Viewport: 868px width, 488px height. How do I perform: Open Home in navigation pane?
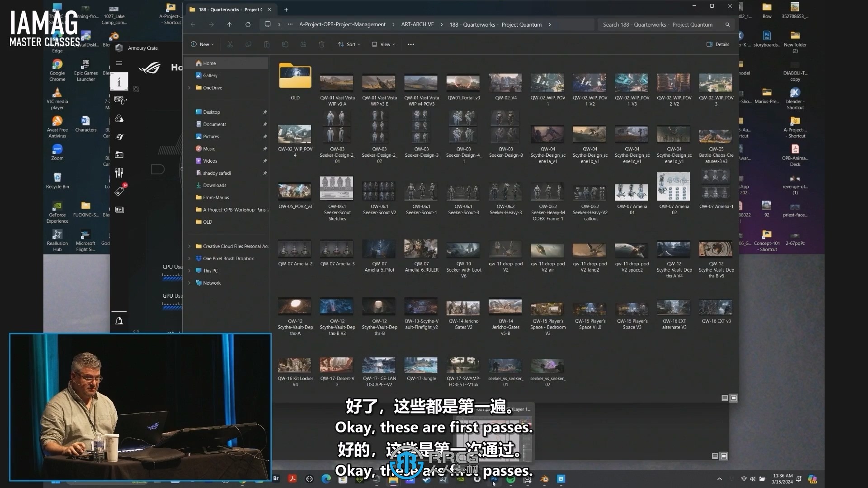pos(227,63)
